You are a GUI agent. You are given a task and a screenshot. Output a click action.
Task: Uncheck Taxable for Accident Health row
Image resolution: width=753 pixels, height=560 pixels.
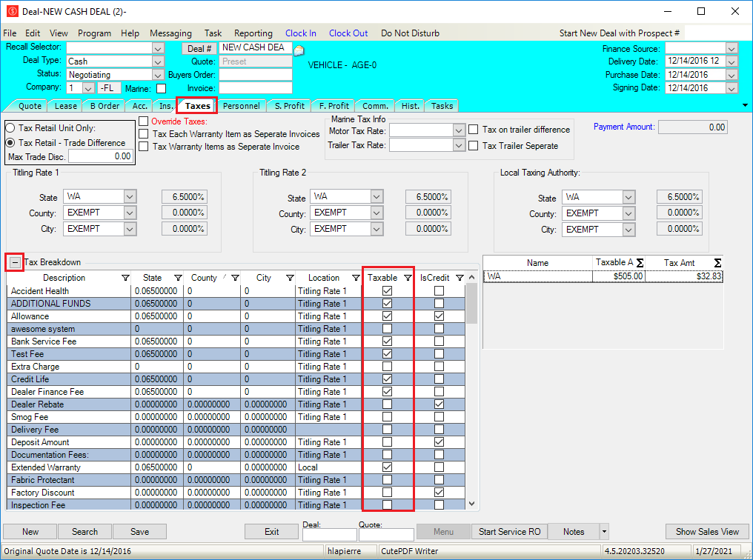[387, 291]
